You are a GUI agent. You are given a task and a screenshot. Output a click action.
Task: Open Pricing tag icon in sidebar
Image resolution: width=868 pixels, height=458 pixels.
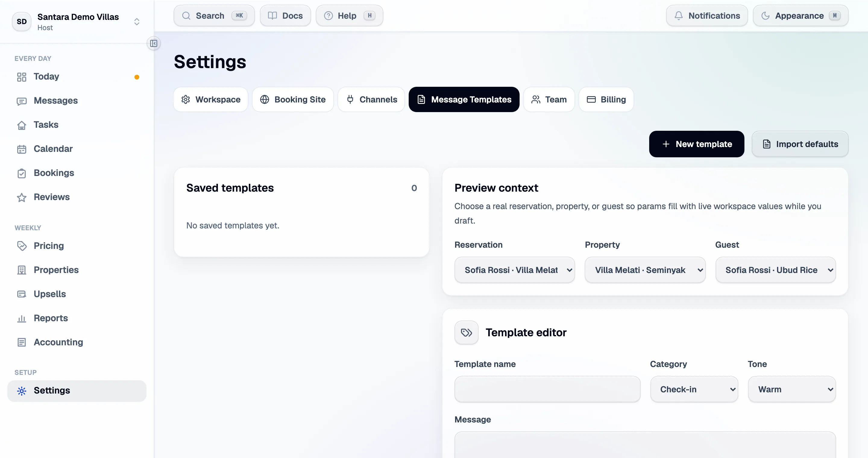22,246
